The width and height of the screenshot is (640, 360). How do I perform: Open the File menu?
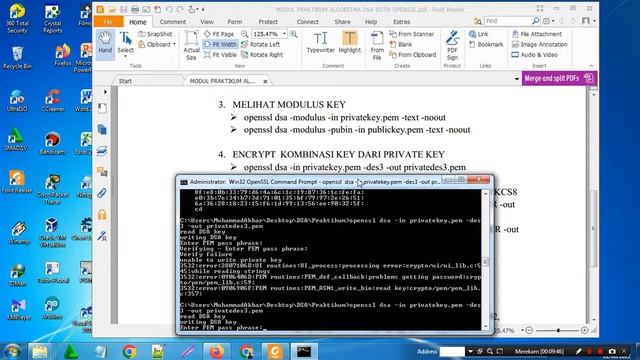click(108, 22)
